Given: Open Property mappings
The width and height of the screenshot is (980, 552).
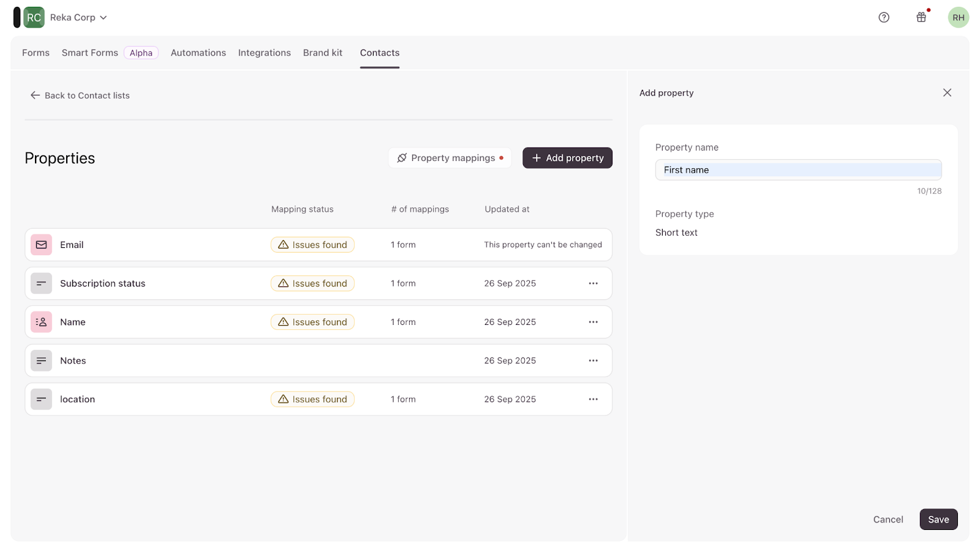Looking at the screenshot, I should (450, 158).
